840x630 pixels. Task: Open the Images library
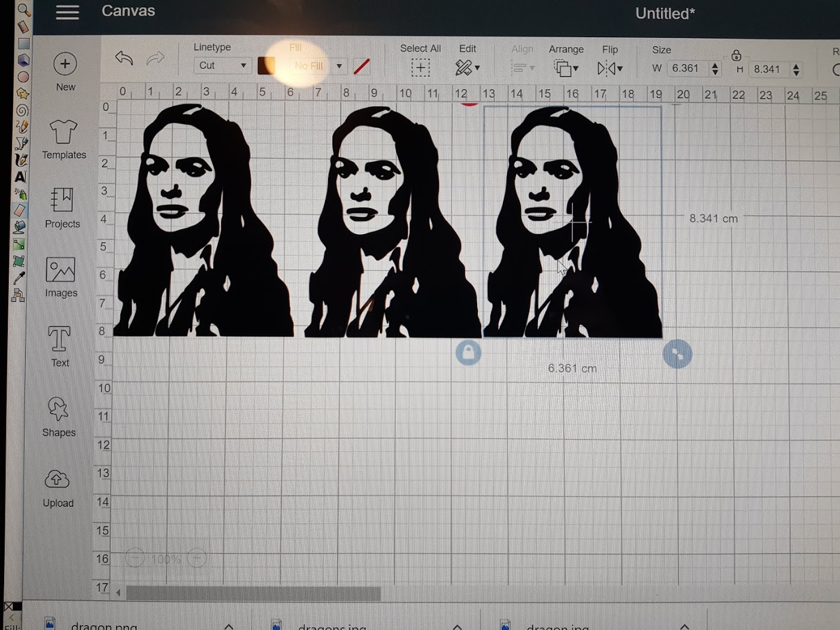pyautogui.click(x=61, y=277)
